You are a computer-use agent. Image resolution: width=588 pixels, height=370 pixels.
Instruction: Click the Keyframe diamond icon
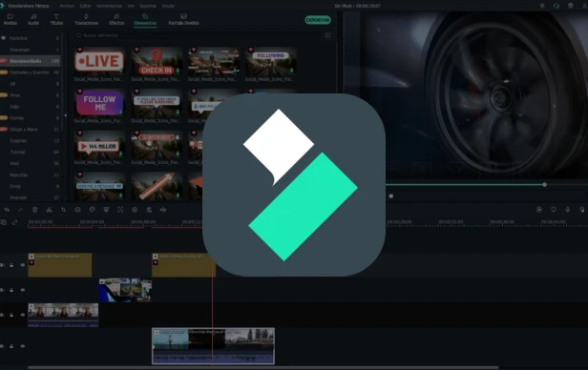click(x=135, y=210)
